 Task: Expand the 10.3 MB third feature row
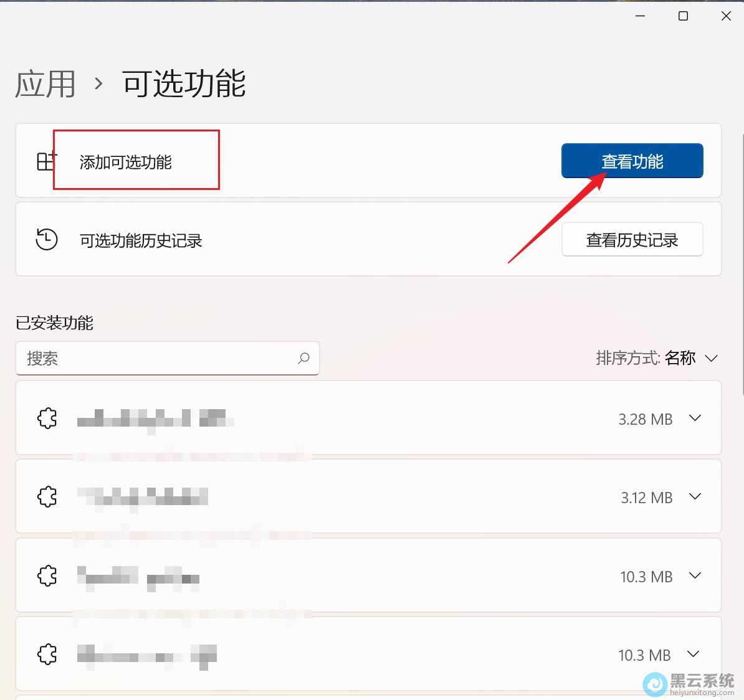tap(695, 575)
